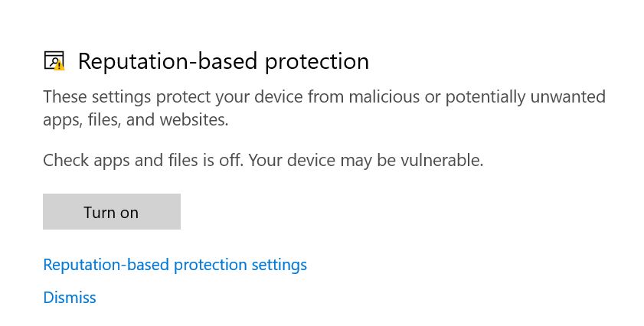The image size is (644, 326).
Task: Click the word 'Dismiss' below settings link
Action: [70, 298]
